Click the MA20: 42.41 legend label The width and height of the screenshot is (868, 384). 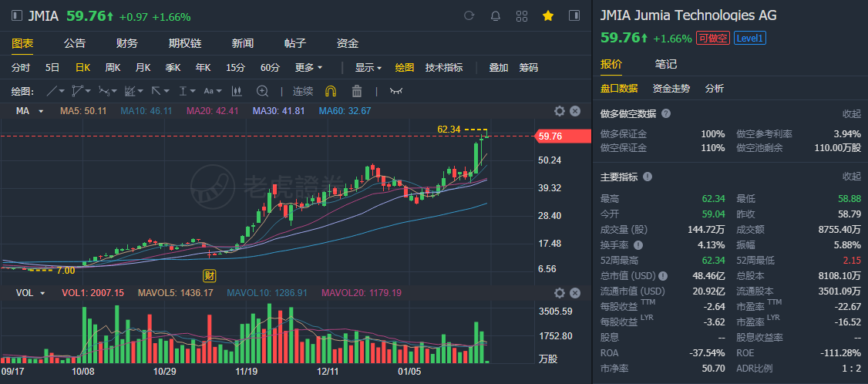213,111
